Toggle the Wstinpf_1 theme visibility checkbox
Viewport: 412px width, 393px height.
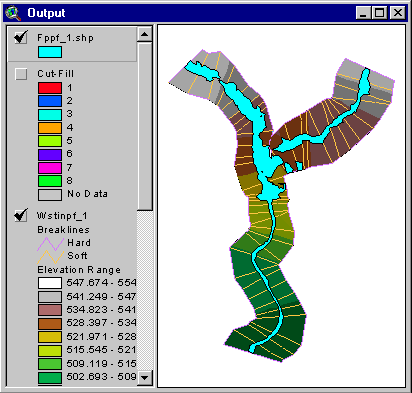(21, 215)
